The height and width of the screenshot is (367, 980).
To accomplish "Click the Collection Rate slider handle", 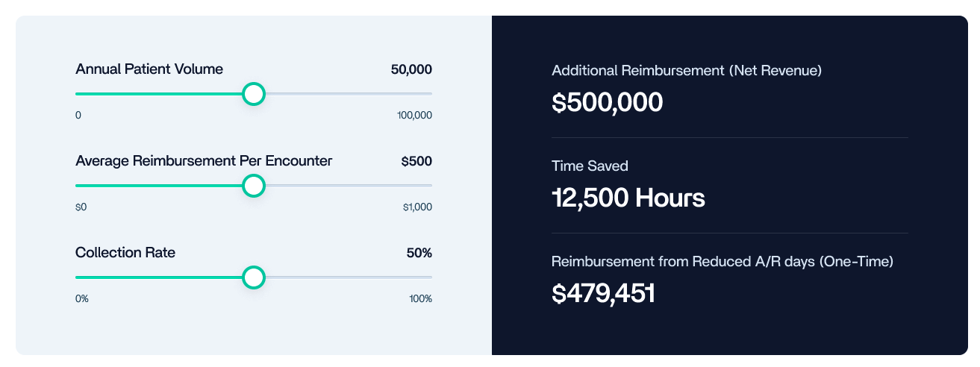I will tap(255, 277).
